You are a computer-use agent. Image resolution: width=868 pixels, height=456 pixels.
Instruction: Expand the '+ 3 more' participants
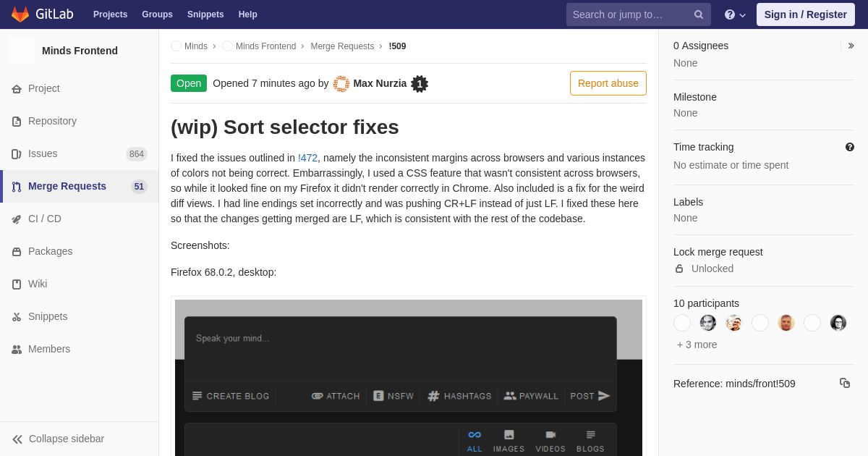tap(697, 345)
